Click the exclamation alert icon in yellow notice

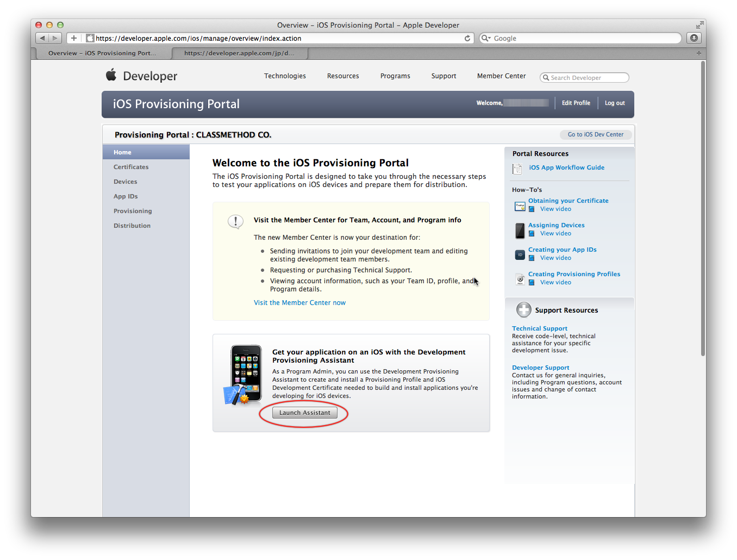coord(235,221)
